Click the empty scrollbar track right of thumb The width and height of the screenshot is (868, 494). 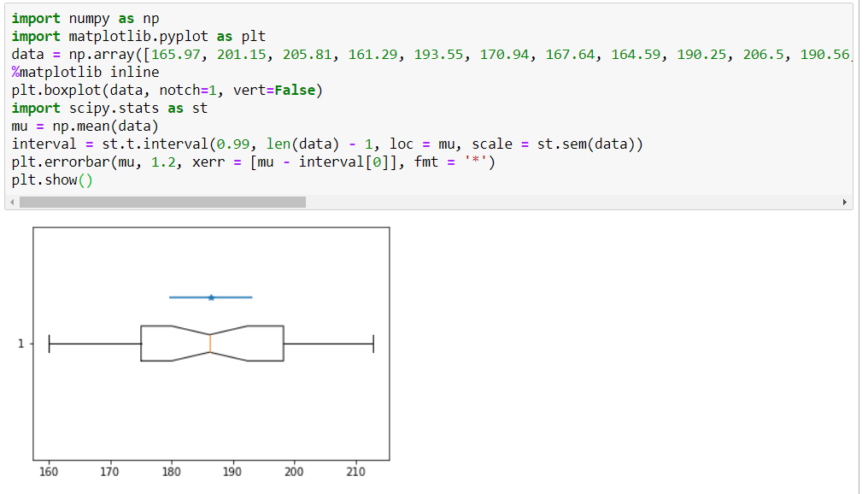click(572, 203)
